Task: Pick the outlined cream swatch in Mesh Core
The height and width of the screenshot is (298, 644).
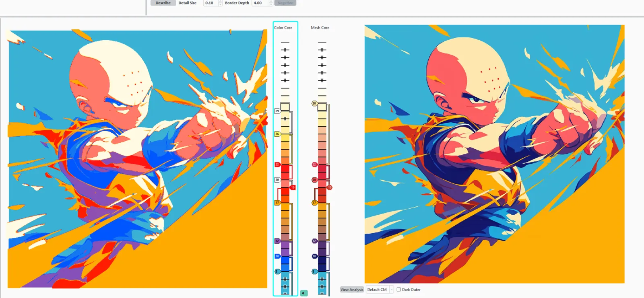Action: [322, 107]
